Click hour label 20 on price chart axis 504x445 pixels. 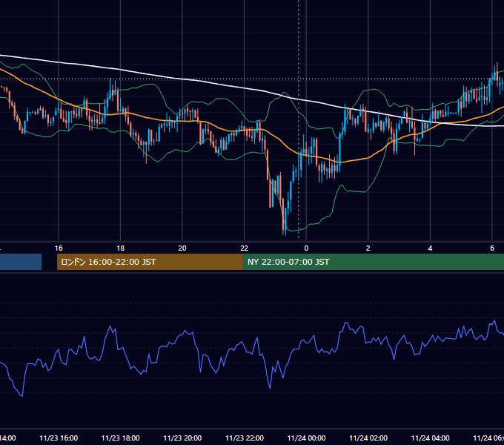point(182,248)
